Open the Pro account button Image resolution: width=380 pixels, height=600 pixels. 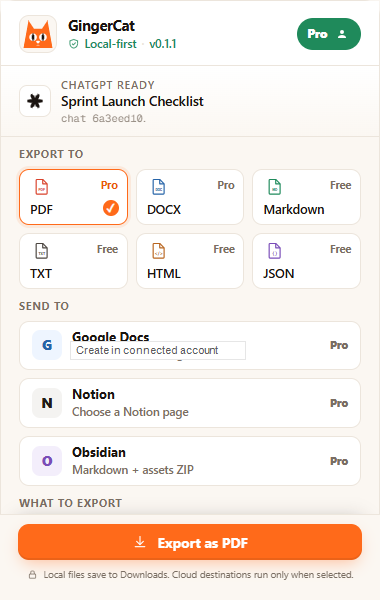[x=329, y=34]
